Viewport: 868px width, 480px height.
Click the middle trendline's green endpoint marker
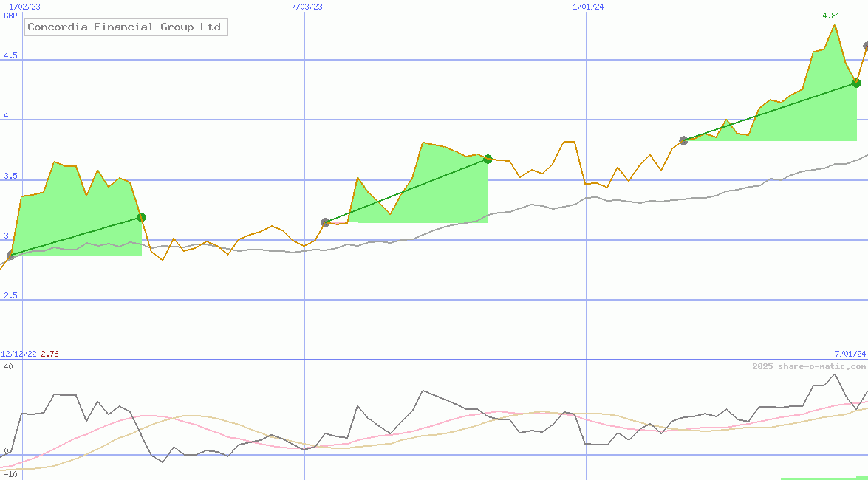(x=488, y=159)
